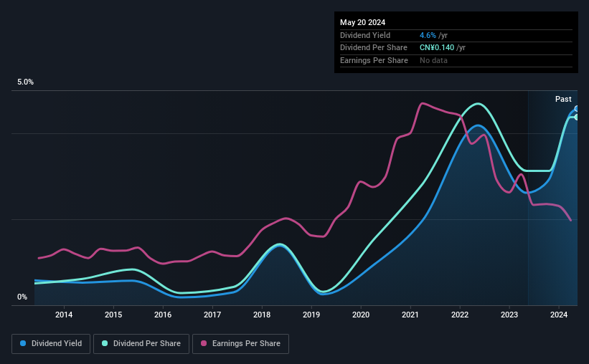589x364 pixels.
Task: Select the 2016 label on the time axis
Action: (x=163, y=315)
